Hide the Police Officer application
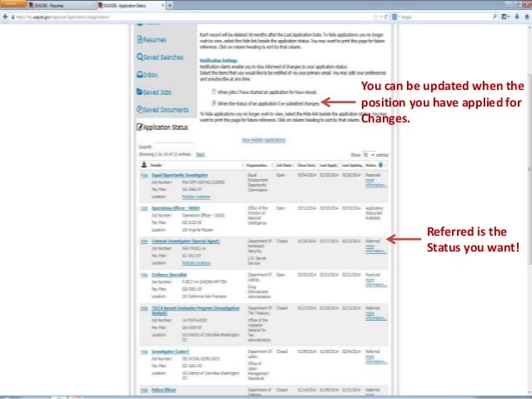The height and width of the screenshot is (399, 532). click(144, 390)
